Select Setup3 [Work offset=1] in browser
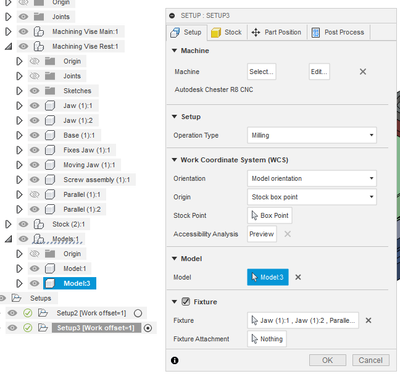 pyautogui.click(x=95, y=328)
